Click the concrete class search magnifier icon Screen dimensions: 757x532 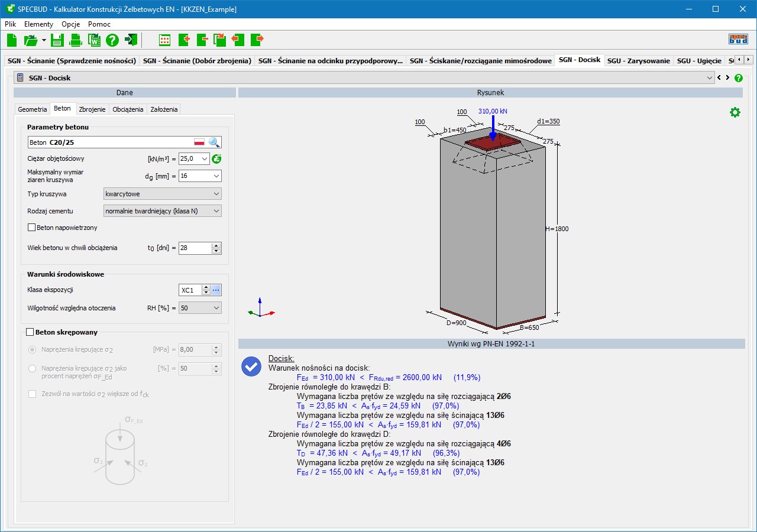[214, 142]
